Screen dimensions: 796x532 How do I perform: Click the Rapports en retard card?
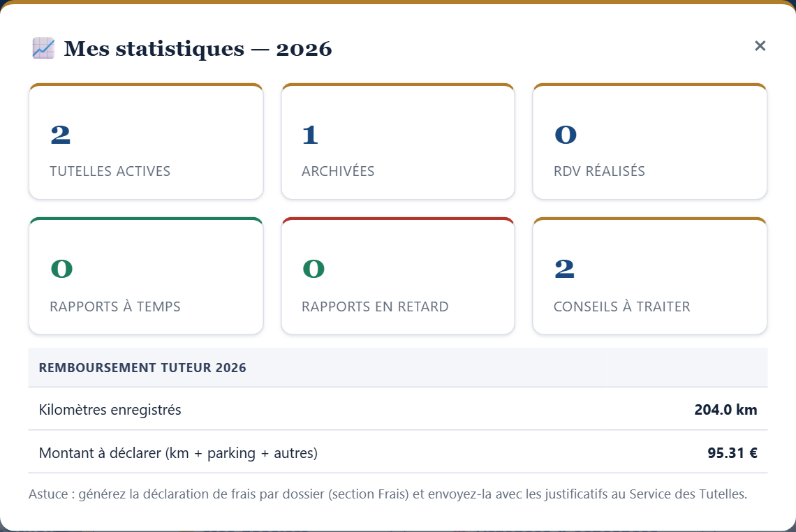(x=398, y=276)
